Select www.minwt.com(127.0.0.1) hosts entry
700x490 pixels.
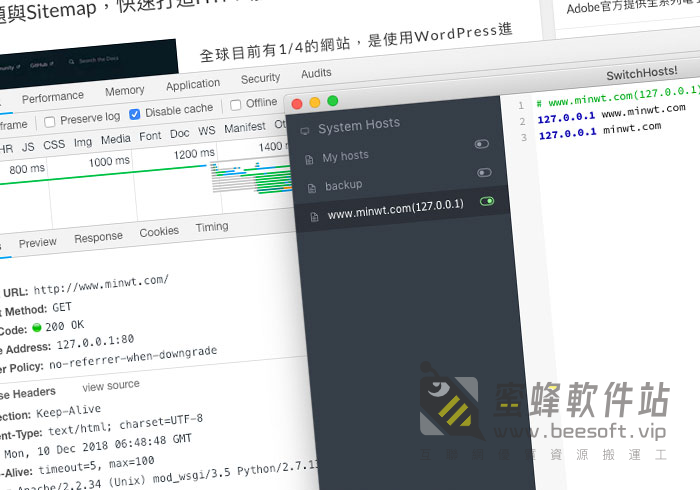[396, 209]
